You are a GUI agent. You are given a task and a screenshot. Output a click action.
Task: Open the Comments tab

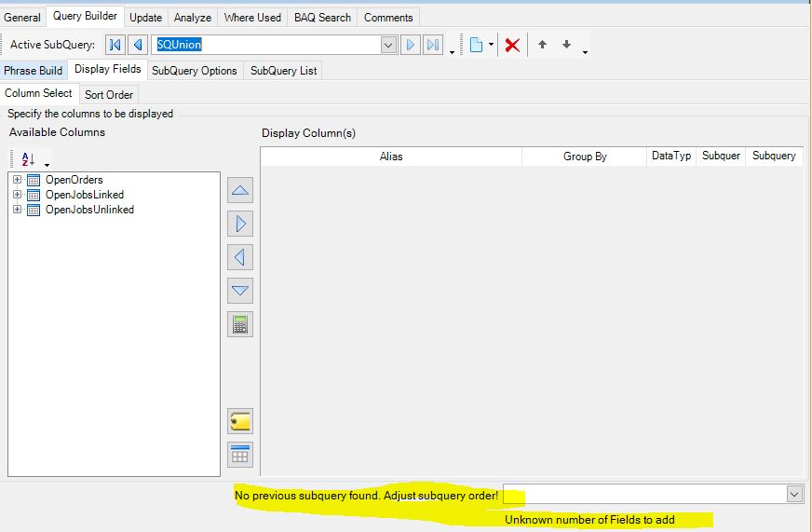point(388,18)
